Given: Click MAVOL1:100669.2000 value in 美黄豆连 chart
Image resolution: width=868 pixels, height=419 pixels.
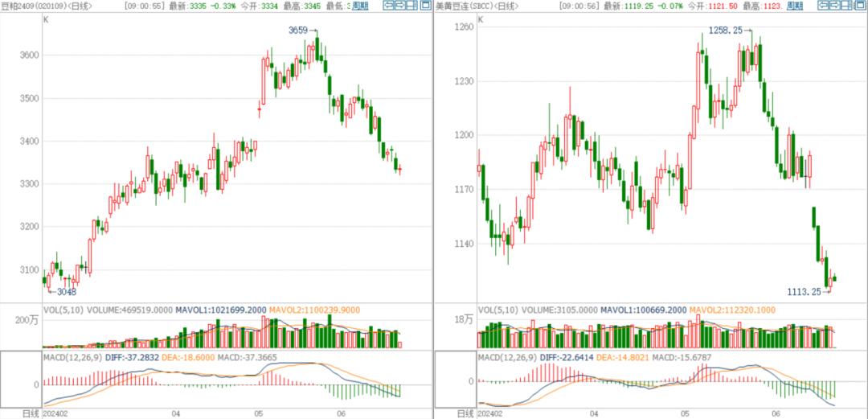Looking at the screenshot, I should [645, 310].
